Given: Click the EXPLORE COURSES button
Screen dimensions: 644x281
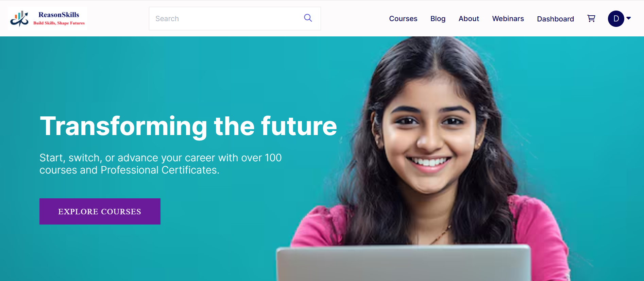Looking at the screenshot, I should (x=100, y=211).
